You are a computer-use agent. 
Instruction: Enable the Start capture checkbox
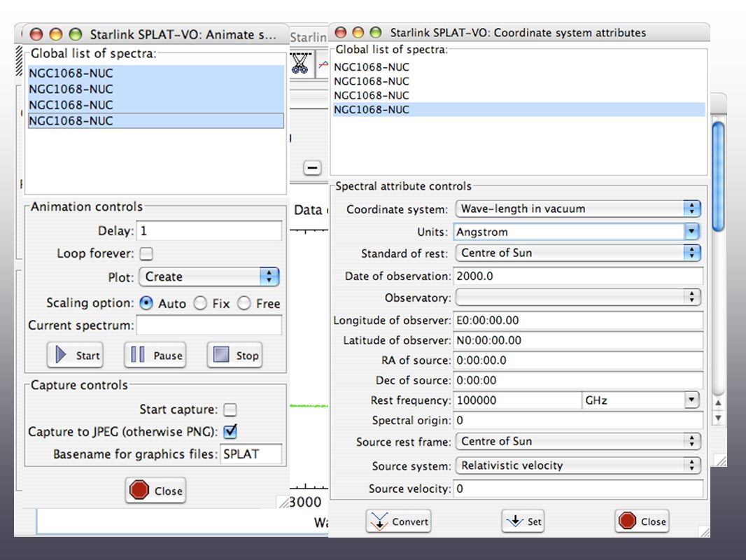(230, 409)
